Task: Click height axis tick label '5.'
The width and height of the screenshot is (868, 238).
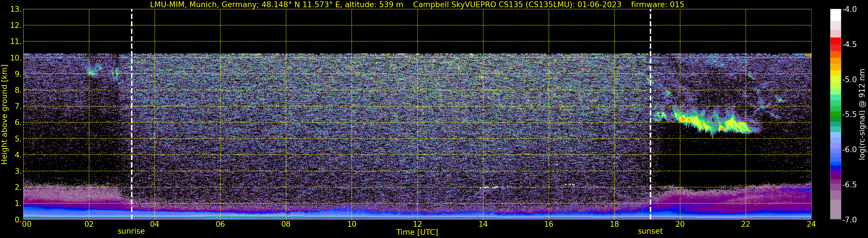Action: 18,139
